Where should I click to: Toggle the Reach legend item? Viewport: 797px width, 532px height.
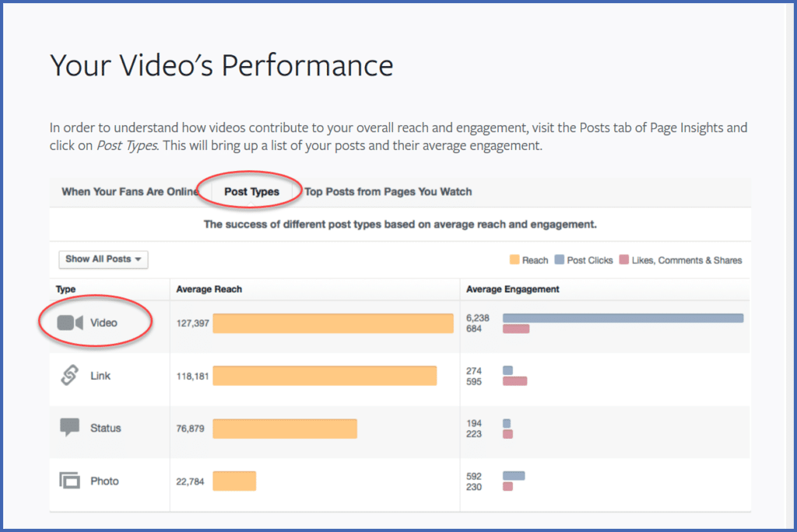[x=528, y=260]
